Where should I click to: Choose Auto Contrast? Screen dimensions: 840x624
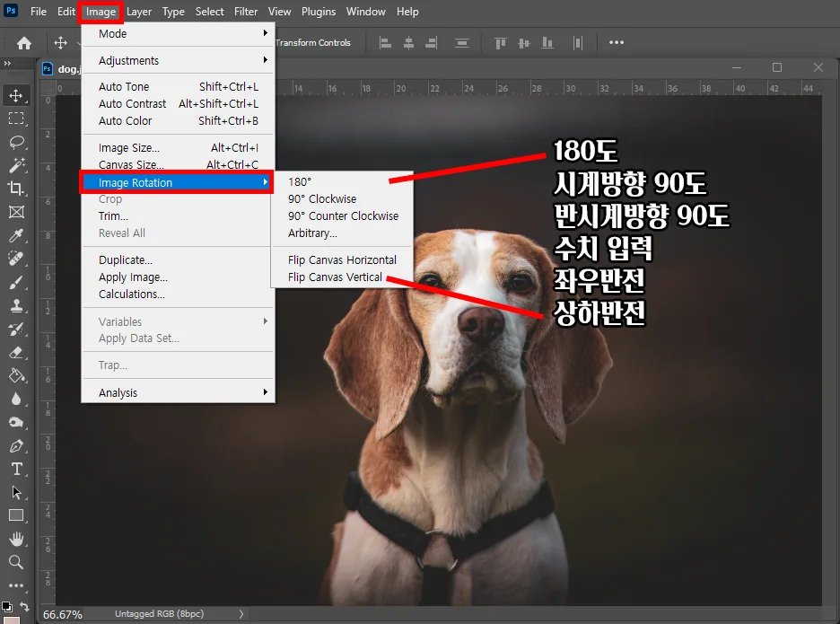click(x=179, y=104)
